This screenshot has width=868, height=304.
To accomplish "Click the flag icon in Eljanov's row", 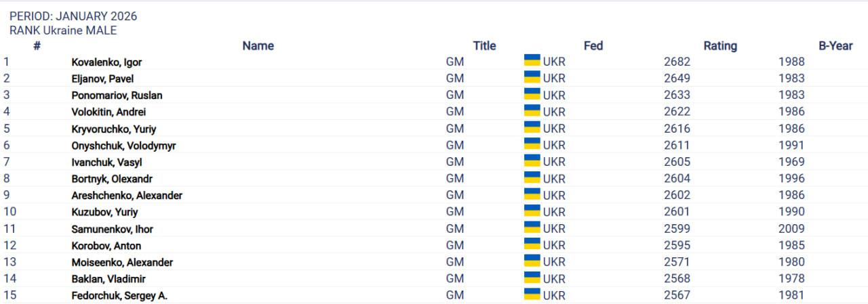I will pyautogui.click(x=532, y=77).
